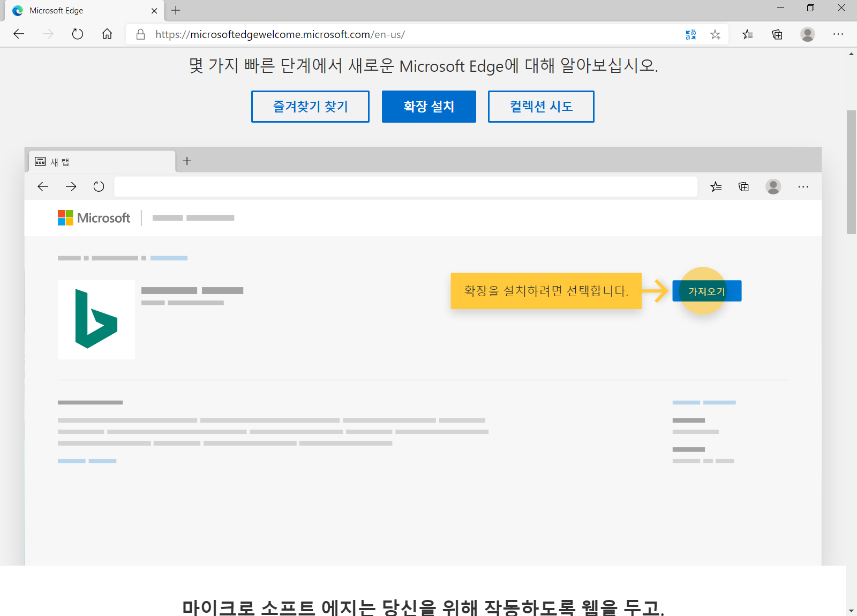Select the Microsoft Edge browser tab
Viewport: 857px width, 616px height.
(x=84, y=11)
